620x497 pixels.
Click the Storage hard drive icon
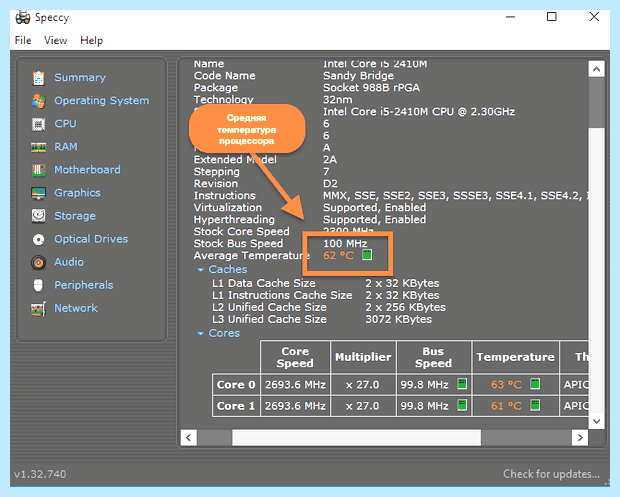(38, 216)
